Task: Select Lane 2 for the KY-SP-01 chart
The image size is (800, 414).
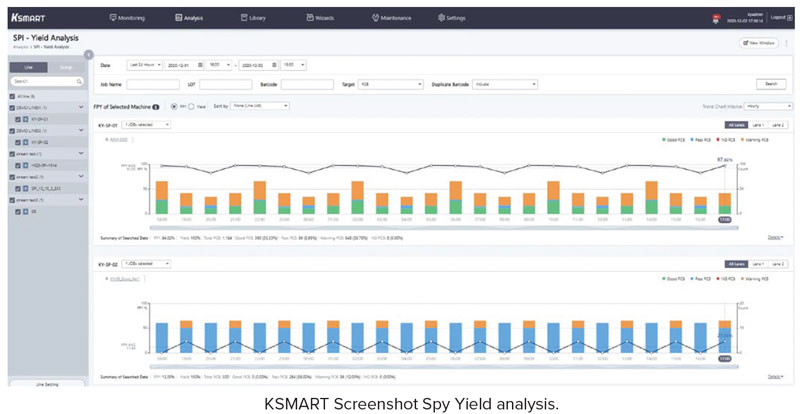Action: coord(778,125)
